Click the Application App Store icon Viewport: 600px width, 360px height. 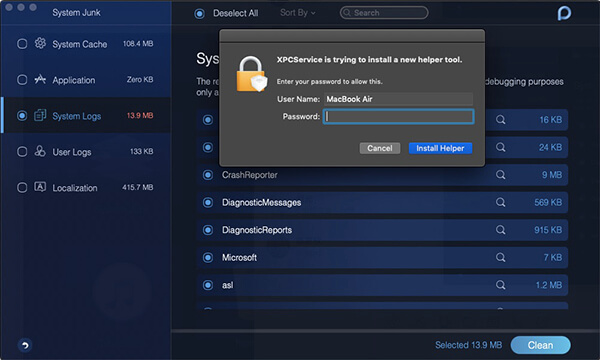[40, 79]
